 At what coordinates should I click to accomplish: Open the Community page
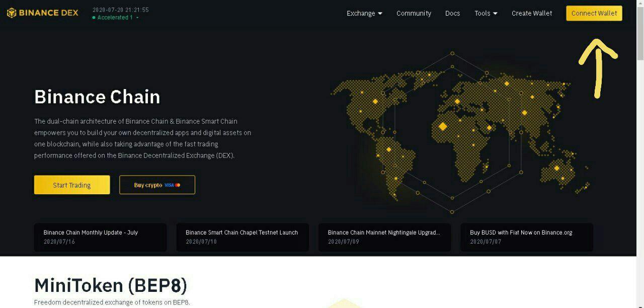pos(414,14)
